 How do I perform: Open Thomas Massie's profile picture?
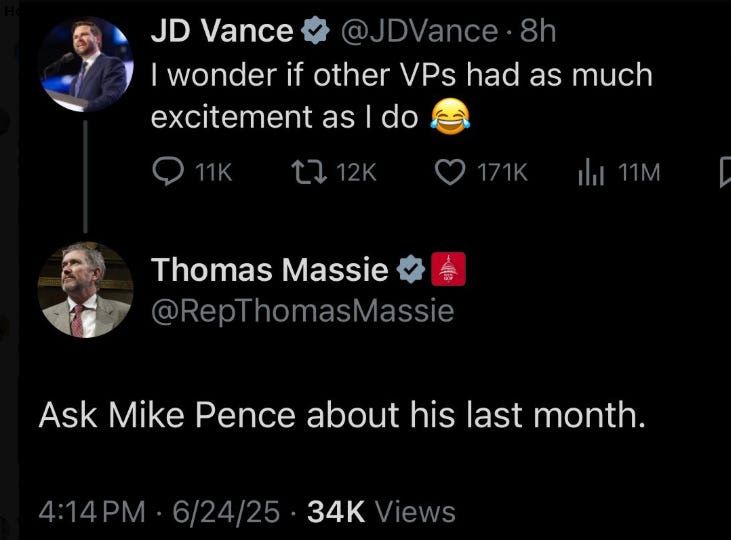tap(85, 290)
